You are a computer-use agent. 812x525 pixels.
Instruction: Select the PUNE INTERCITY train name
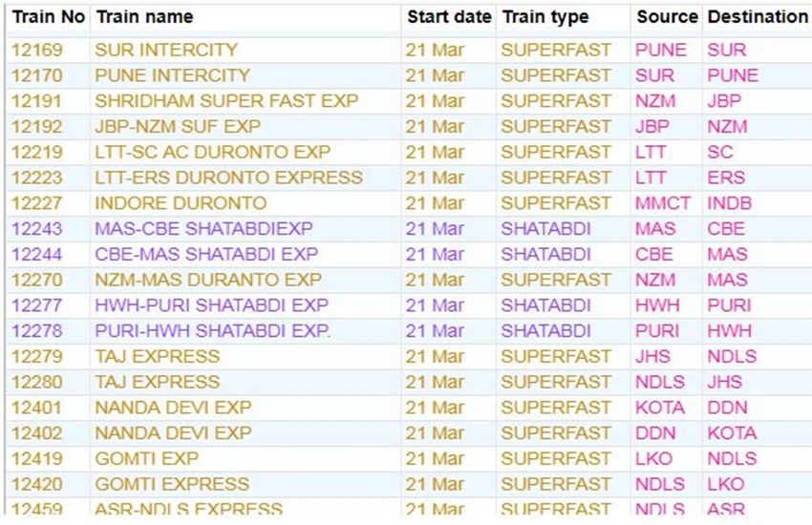click(x=172, y=75)
